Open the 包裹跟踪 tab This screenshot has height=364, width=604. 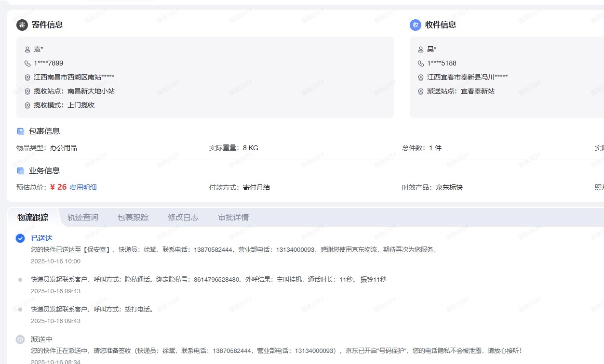click(x=133, y=218)
